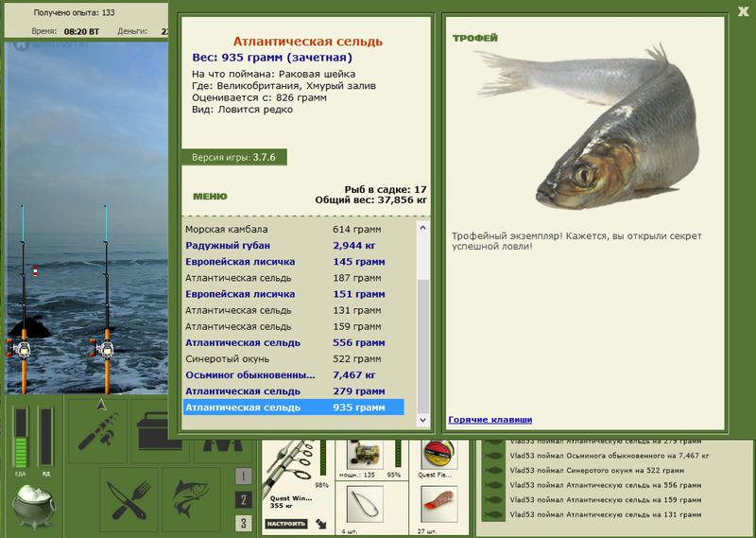Click fish icon beside the сельдь 131 грамм log

point(493,515)
